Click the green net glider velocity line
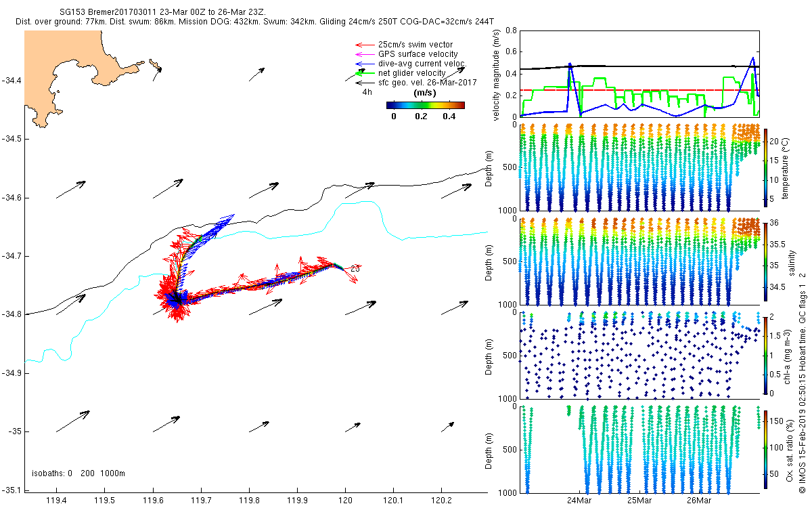The height and width of the screenshot is (508, 812). pyautogui.click(x=365, y=73)
